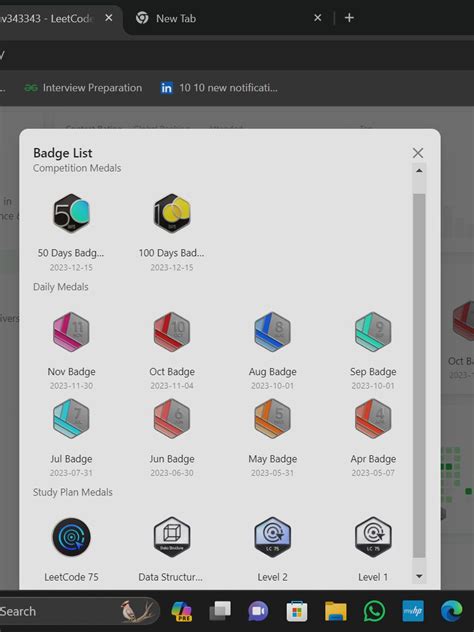Image resolution: width=474 pixels, height=632 pixels.
Task: Open the Data Structure study plan badge
Action: pos(172,537)
